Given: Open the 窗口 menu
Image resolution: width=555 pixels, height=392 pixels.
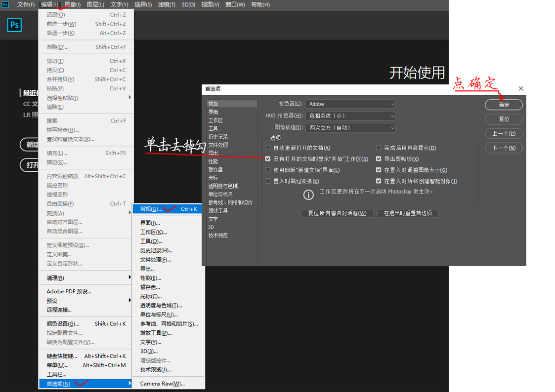Looking at the screenshot, I should 235,4.
